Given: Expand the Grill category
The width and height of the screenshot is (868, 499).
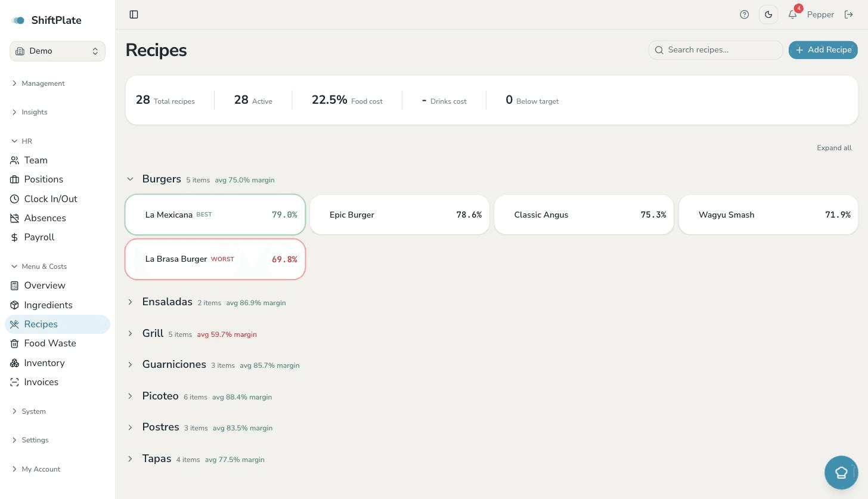Looking at the screenshot, I should point(130,333).
